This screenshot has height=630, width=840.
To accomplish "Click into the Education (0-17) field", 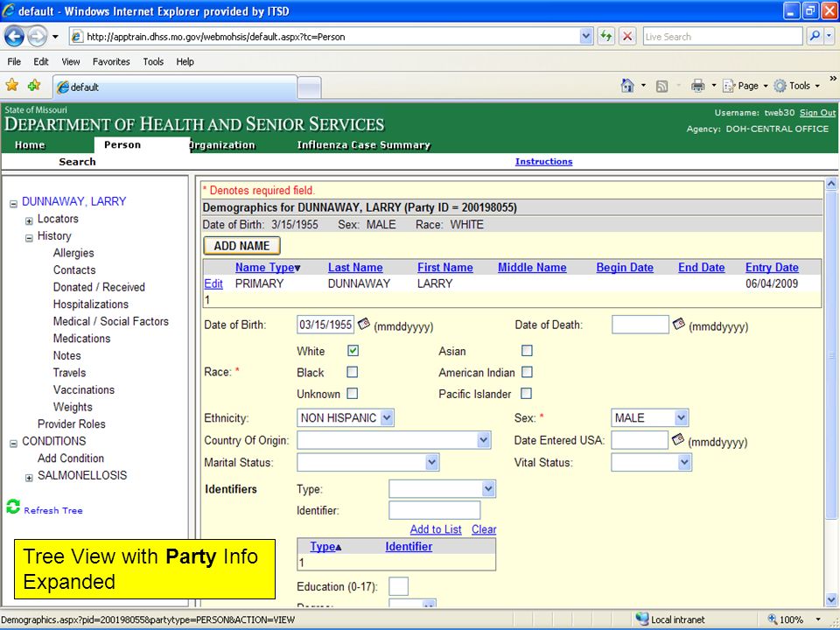I will pos(399,586).
